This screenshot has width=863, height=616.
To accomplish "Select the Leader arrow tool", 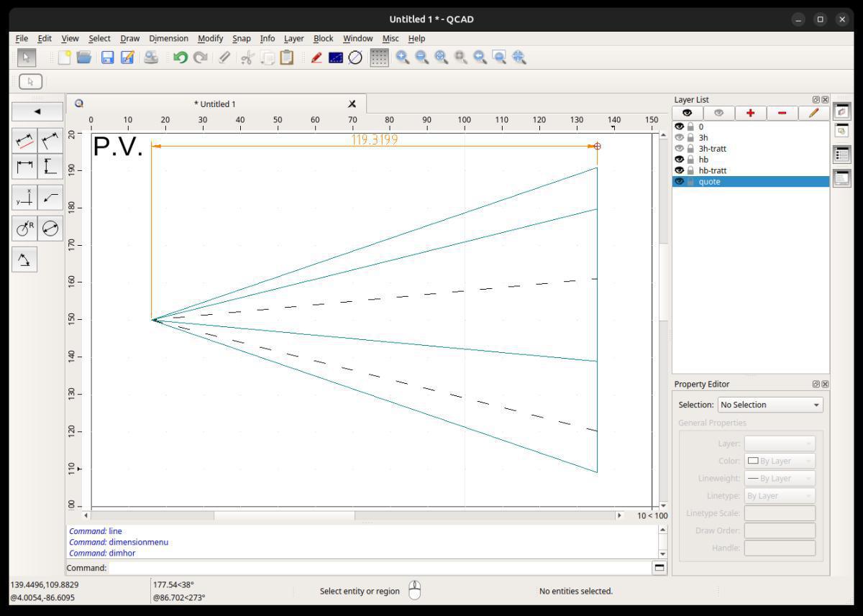I will 50,198.
